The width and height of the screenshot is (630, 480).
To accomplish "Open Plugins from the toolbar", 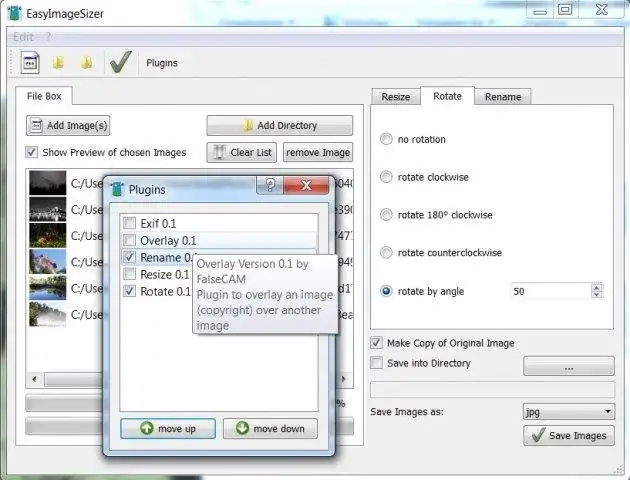I will pos(162,63).
